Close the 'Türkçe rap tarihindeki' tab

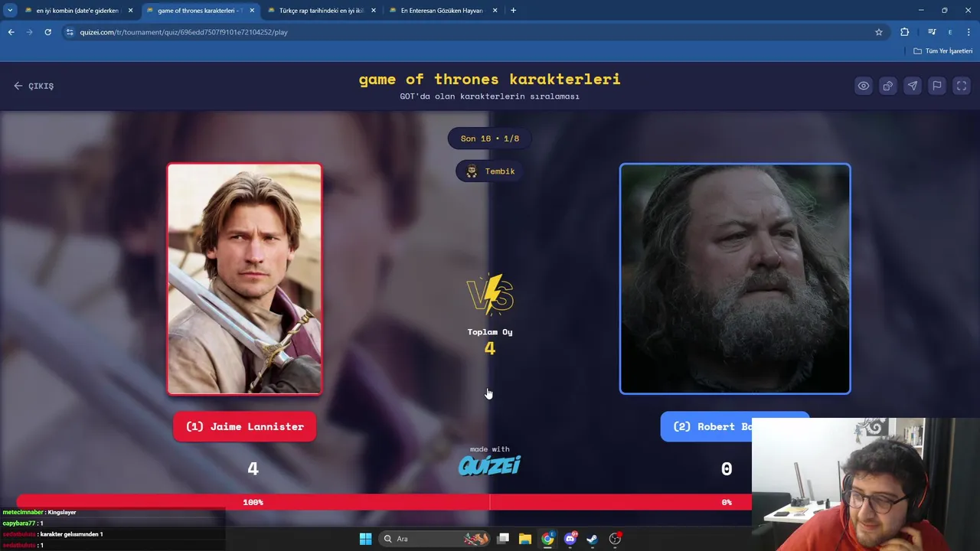[x=374, y=11]
